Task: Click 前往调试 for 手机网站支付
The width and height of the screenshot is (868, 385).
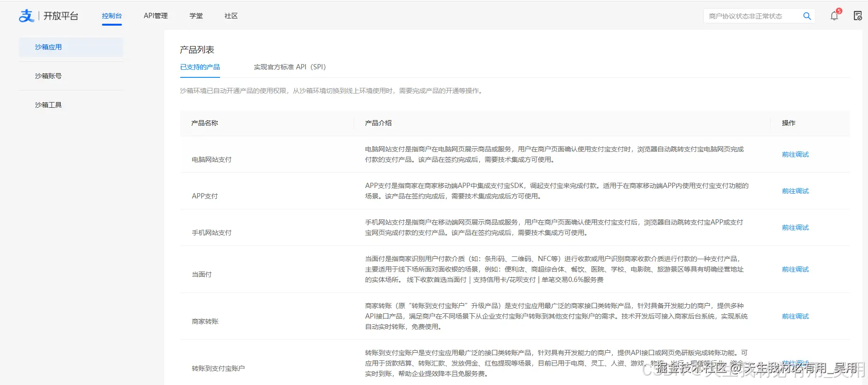Action: point(795,227)
